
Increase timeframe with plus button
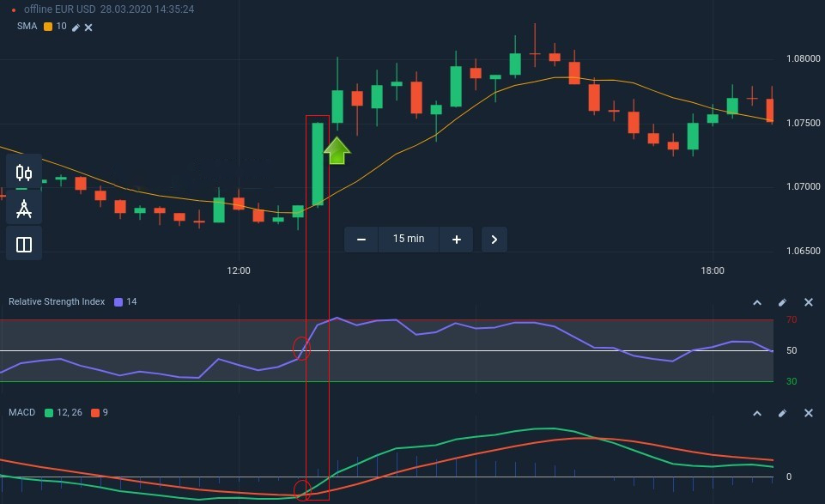click(456, 240)
